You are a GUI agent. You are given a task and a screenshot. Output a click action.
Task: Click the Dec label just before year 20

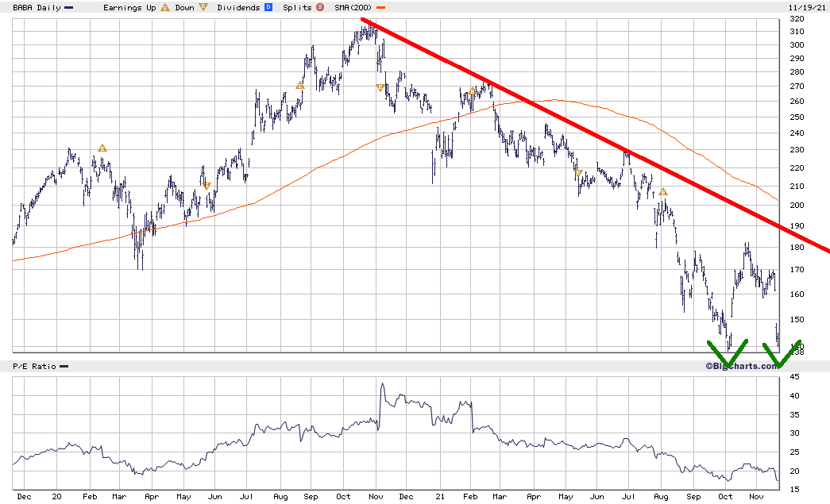pyautogui.click(x=24, y=497)
